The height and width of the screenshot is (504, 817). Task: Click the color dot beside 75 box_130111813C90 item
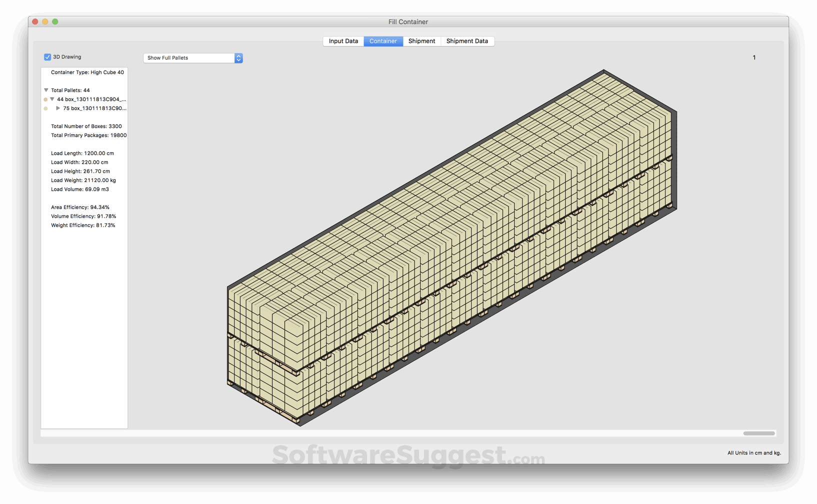click(x=46, y=108)
